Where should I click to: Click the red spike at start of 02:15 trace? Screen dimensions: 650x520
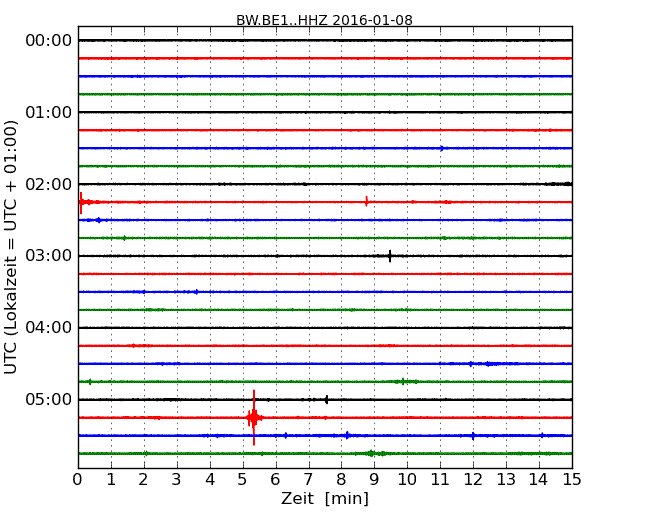click(x=81, y=203)
